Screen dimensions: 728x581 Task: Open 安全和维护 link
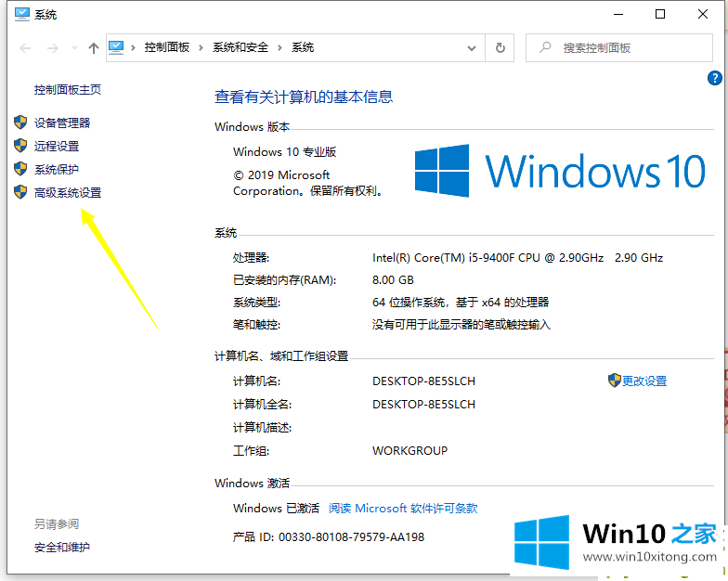point(62,548)
